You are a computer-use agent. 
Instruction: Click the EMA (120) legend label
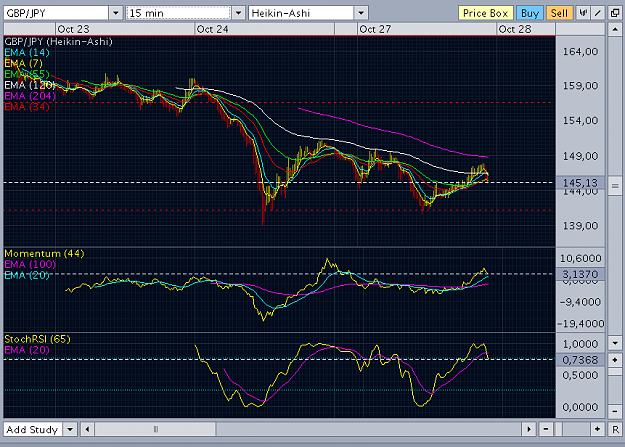coord(30,85)
